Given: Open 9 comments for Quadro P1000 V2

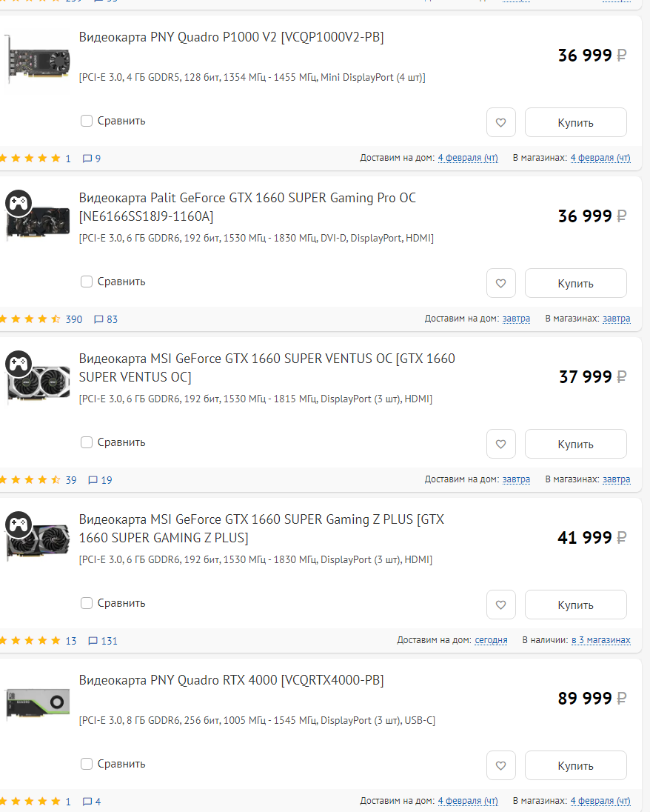Looking at the screenshot, I should click(x=92, y=159).
